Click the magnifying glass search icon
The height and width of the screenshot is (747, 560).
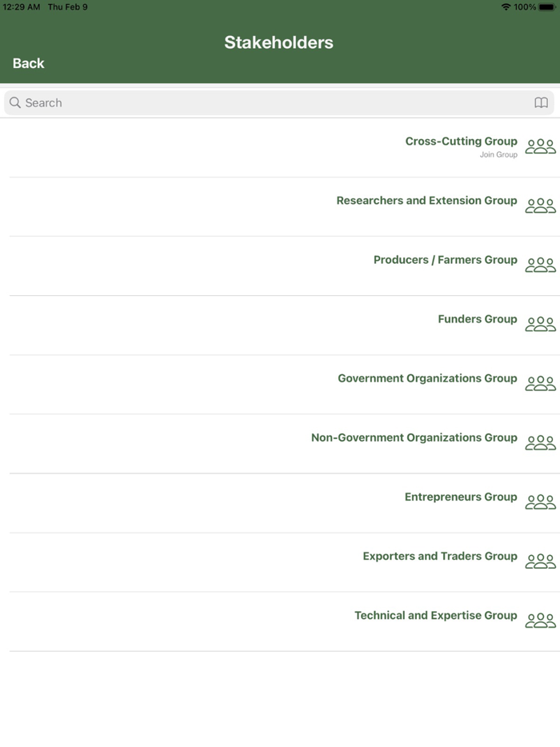pyautogui.click(x=14, y=102)
